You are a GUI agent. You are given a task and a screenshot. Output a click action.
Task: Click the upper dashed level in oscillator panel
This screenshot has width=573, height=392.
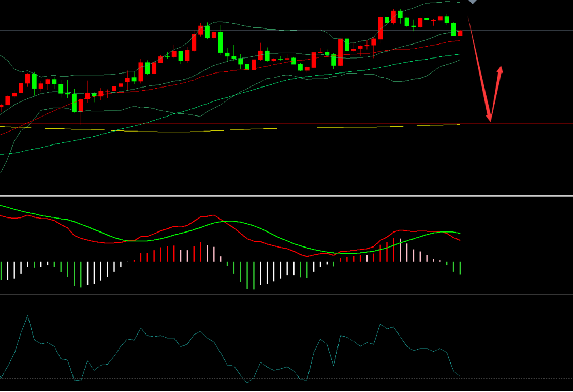(x=287, y=343)
